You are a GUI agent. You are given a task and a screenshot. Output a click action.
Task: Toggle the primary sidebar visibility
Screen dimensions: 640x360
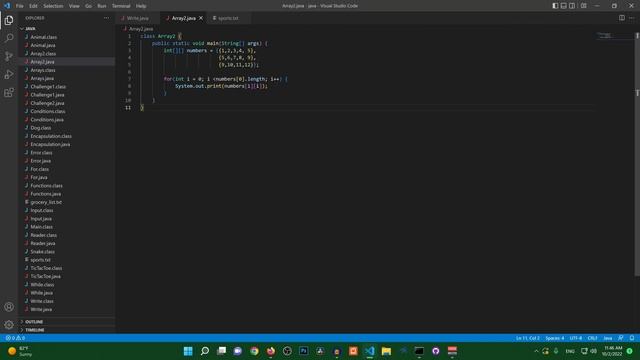(x=555, y=6)
